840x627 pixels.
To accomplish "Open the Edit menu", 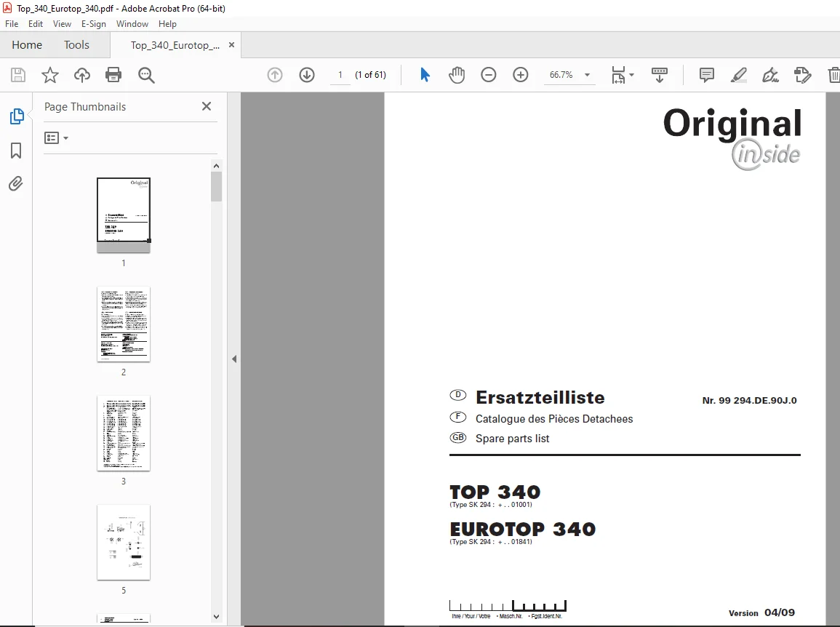I will (x=36, y=24).
